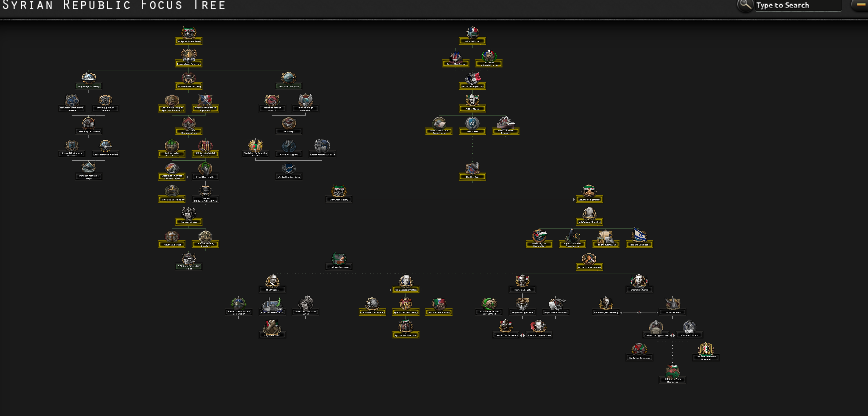868x416 pixels.
Task: Select the One Man's State focus
Action: point(689,329)
